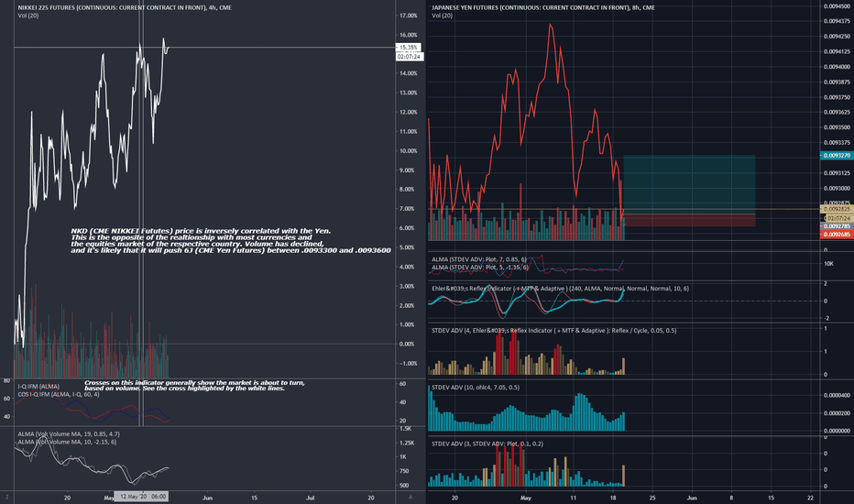Image resolution: width=854 pixels, height=504 pixels.
Task: Click ALMA Volume MA 19 indicator label
Action: [x=69, y=433]
